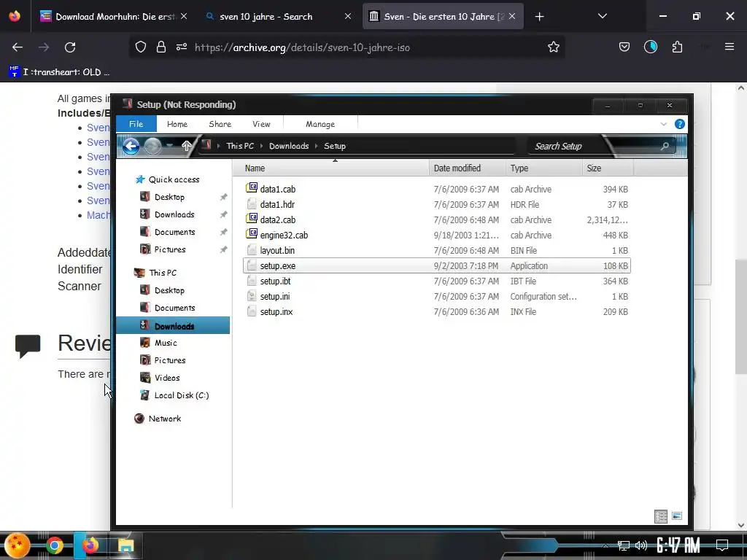Open the Firefox hamburger menu
747x560 pixels.
(729, 47)
